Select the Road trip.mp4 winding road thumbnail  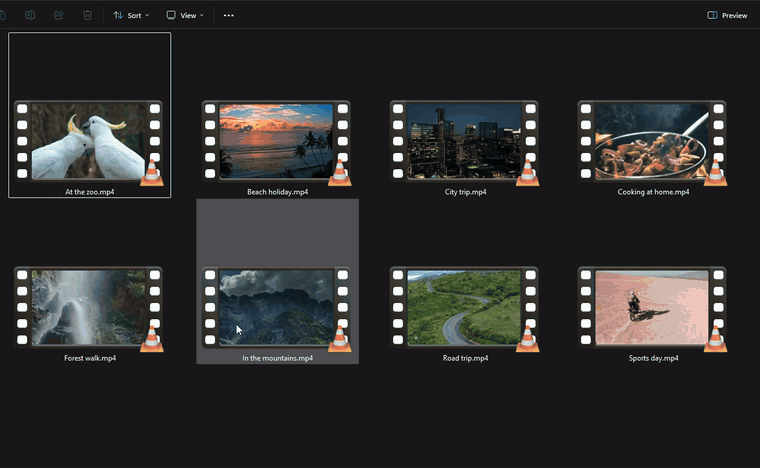click(464, 307)
